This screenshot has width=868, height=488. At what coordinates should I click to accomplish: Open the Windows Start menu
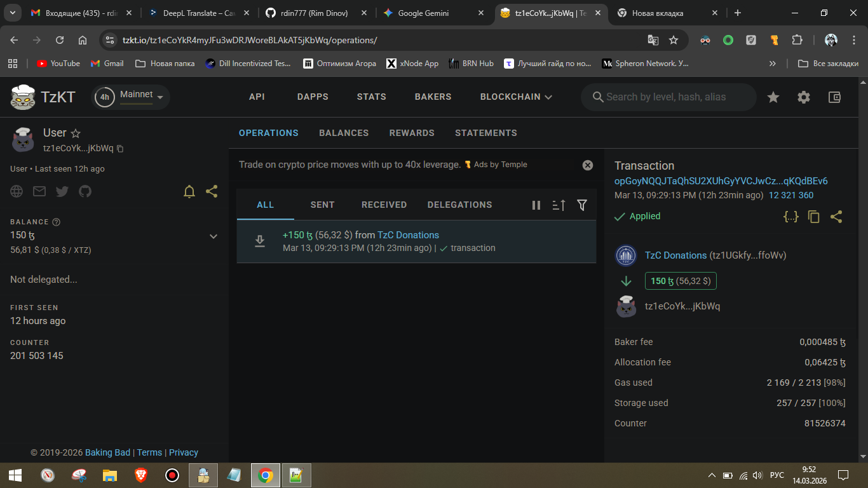tap(15, 475)
